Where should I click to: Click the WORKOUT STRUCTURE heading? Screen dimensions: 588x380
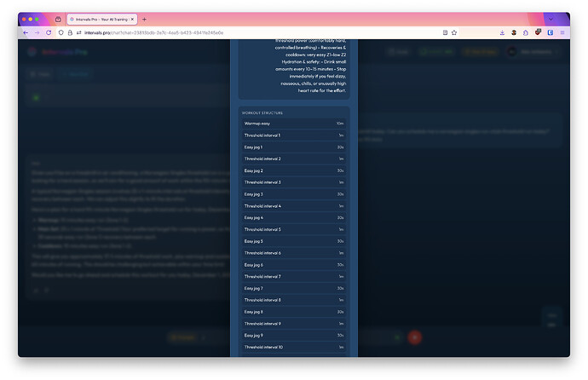point(262,112)
